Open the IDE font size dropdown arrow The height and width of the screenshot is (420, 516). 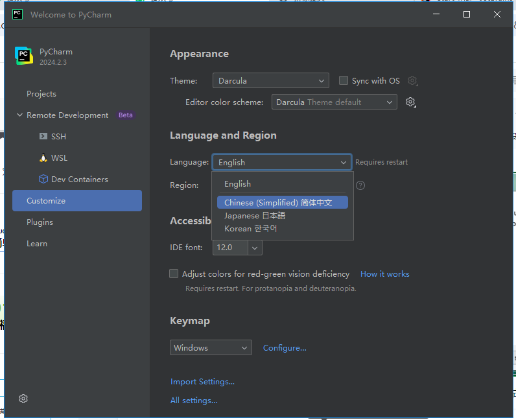[255, 248]
